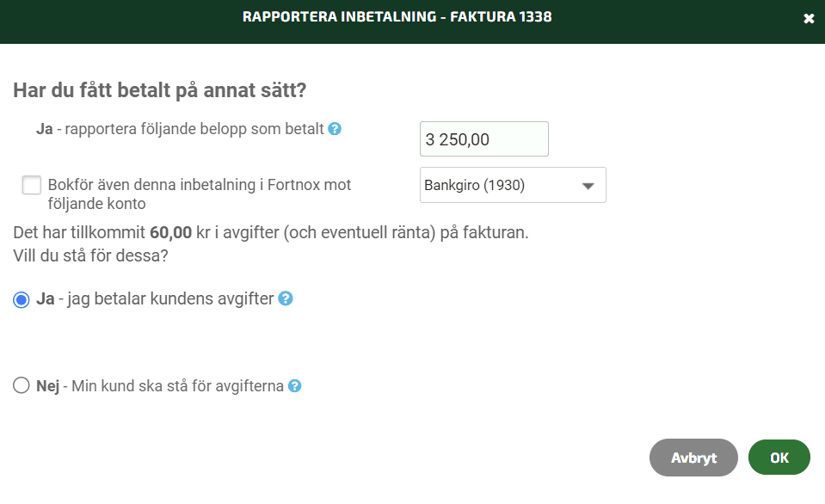The image size is (825, 504).
Task: Click the 'Ja - jag betalar kundens avgifter' label text
Action: click(155, 298)
